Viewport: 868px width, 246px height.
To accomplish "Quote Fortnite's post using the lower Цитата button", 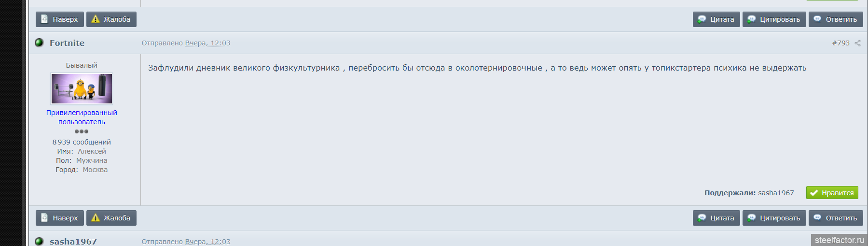I will click(x=716, y=218).
